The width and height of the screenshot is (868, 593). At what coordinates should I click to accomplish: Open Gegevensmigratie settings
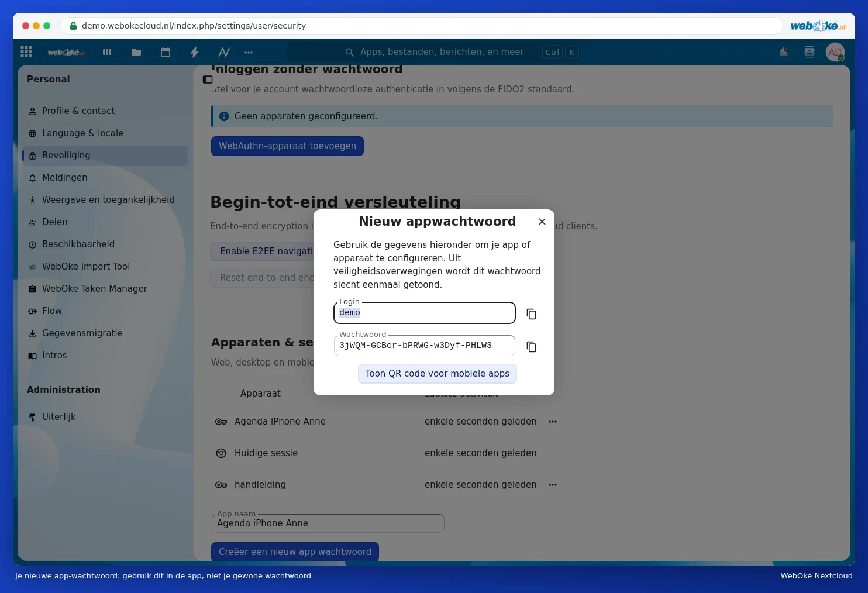(105, 333)
